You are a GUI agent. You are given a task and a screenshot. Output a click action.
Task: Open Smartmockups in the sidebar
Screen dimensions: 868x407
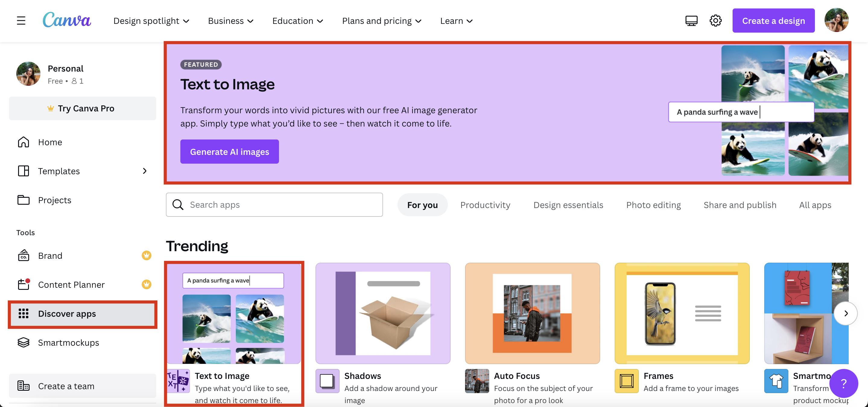83,343
